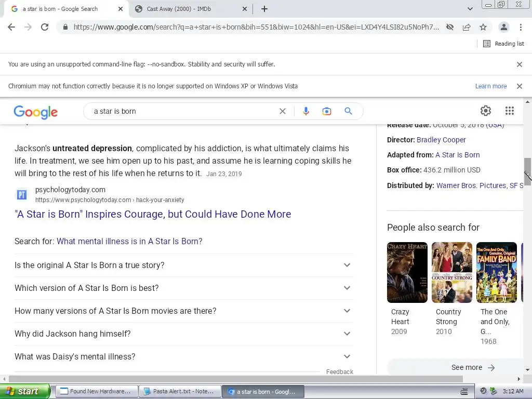Screen dimensions: 532x399
Task: Click the taskbar clock showing 3:12 AM
Action: [513, 391]
